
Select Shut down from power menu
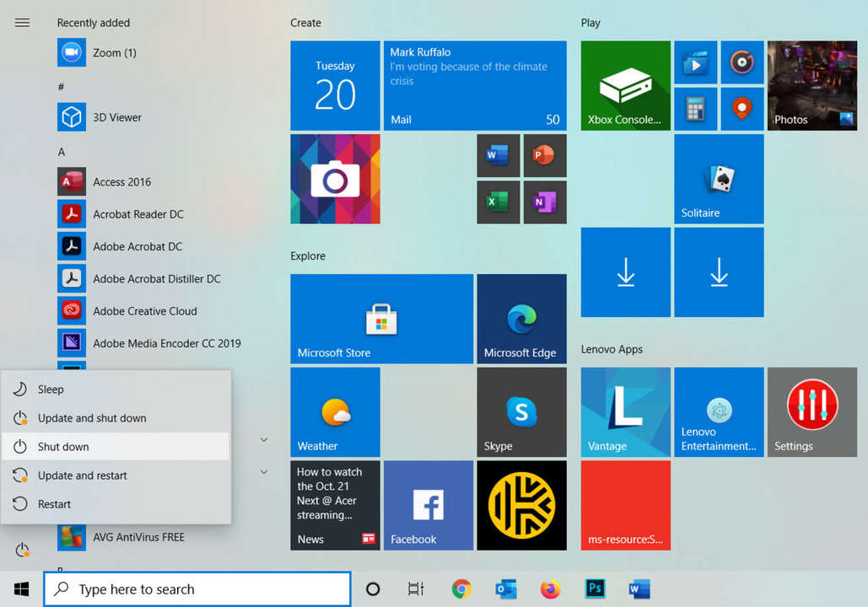point(116,447)
